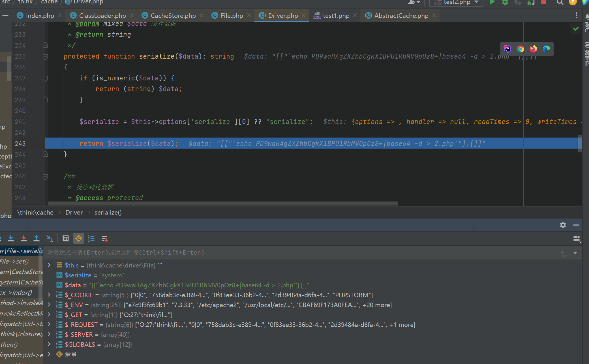
Task: Click the serialize() breadcrumb
Action: pos(108,212)
